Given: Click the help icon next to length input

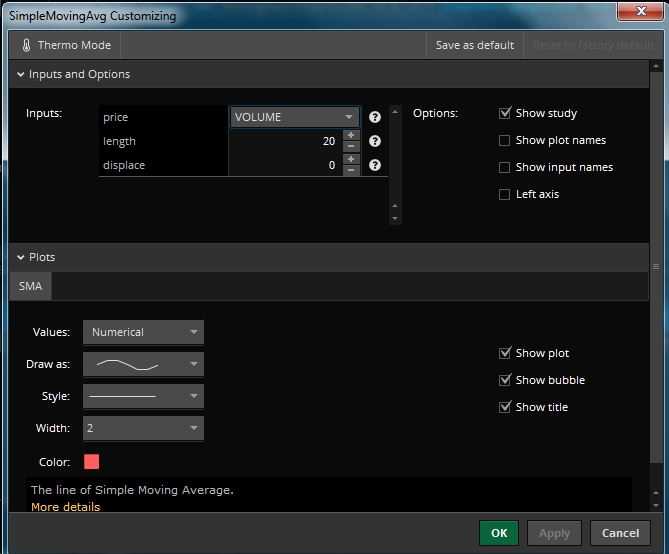Looking at the screenshot, I should pos(375,141).
